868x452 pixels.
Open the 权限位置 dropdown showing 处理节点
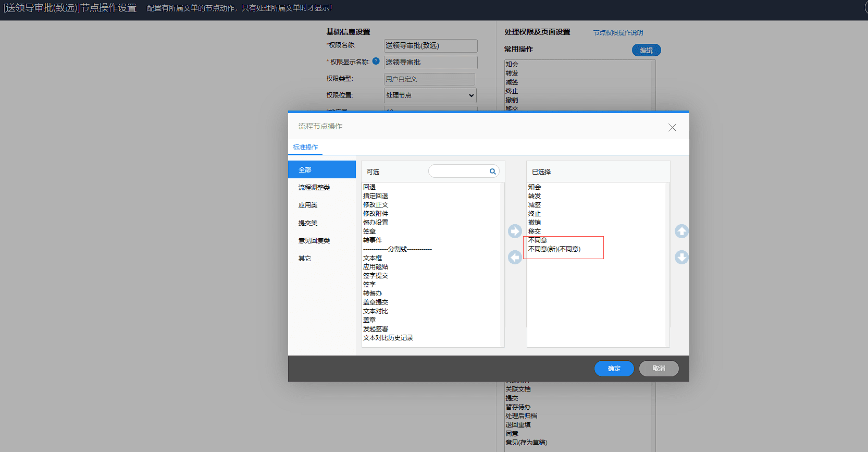430,95
